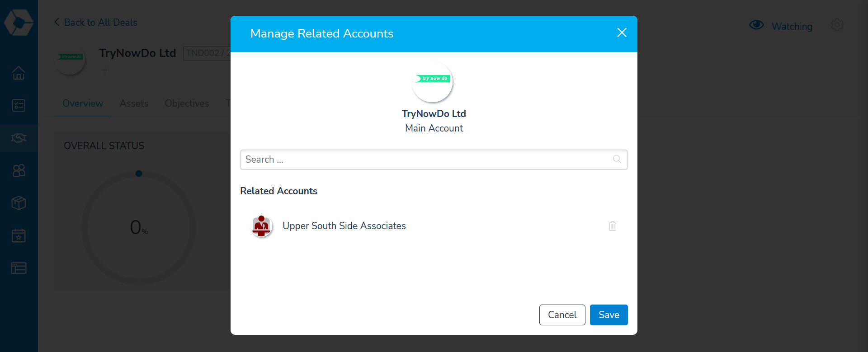Cancel the related accounts dialog
868x352 pixels.
[562, 315]
